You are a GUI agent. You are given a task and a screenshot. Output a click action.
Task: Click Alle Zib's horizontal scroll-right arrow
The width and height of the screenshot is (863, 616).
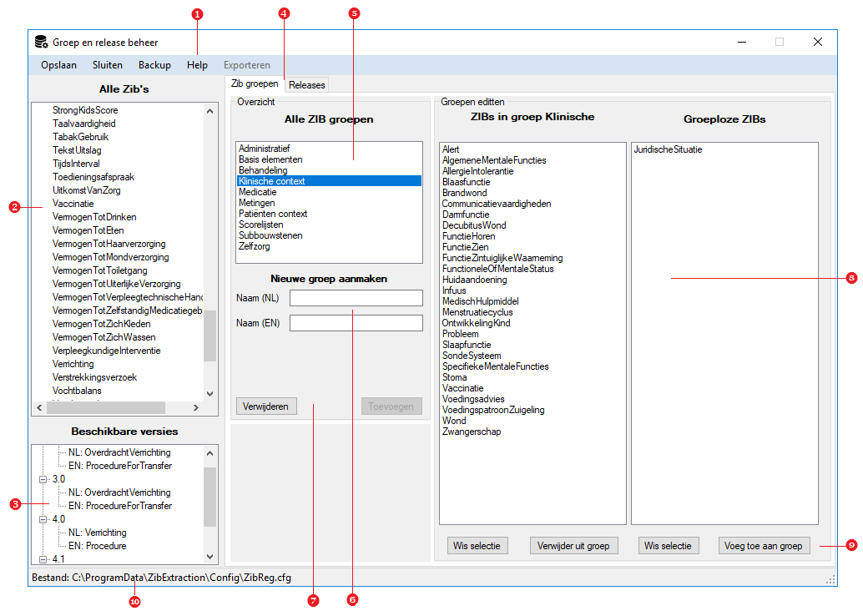pyautogui.click(x=195, y=407)
